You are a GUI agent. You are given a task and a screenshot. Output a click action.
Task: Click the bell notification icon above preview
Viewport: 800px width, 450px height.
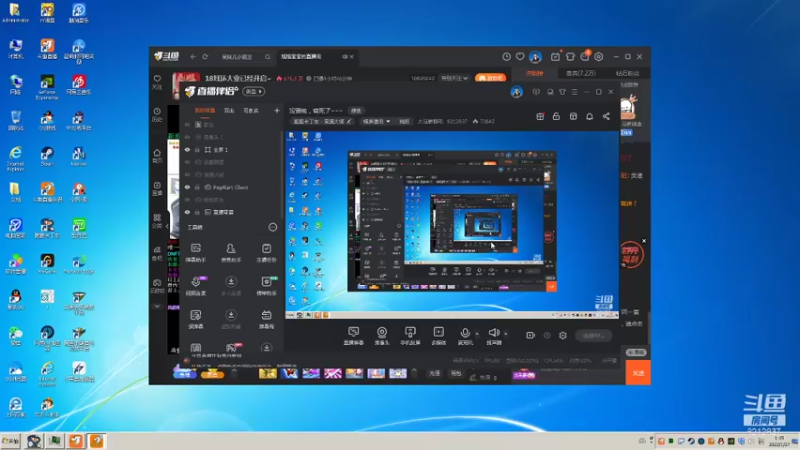click(589, 116)
